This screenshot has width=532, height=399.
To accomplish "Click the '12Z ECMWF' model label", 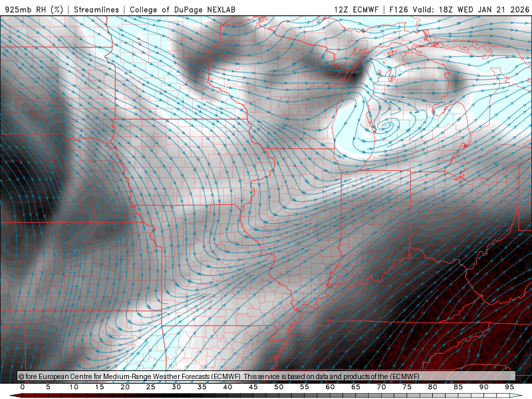I will (356, 9).
